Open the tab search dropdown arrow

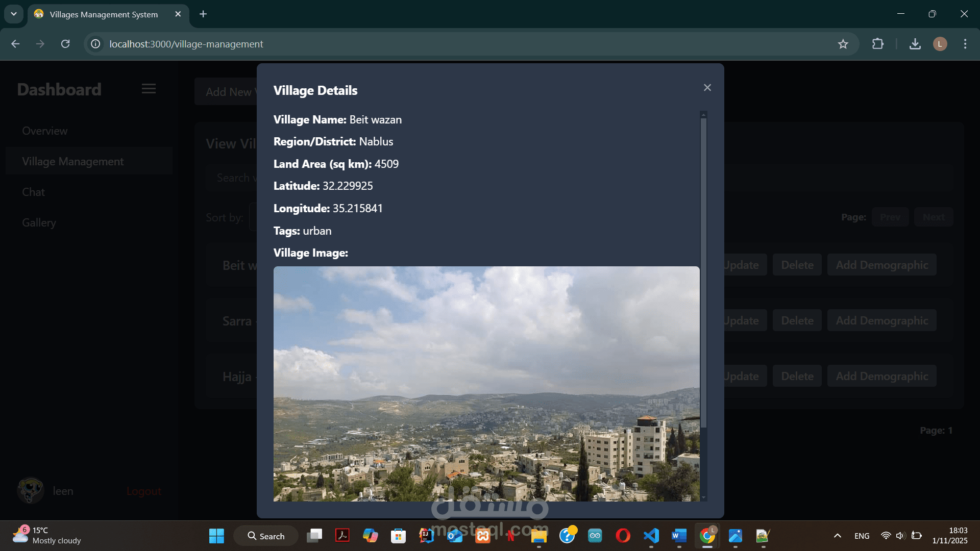14,14
